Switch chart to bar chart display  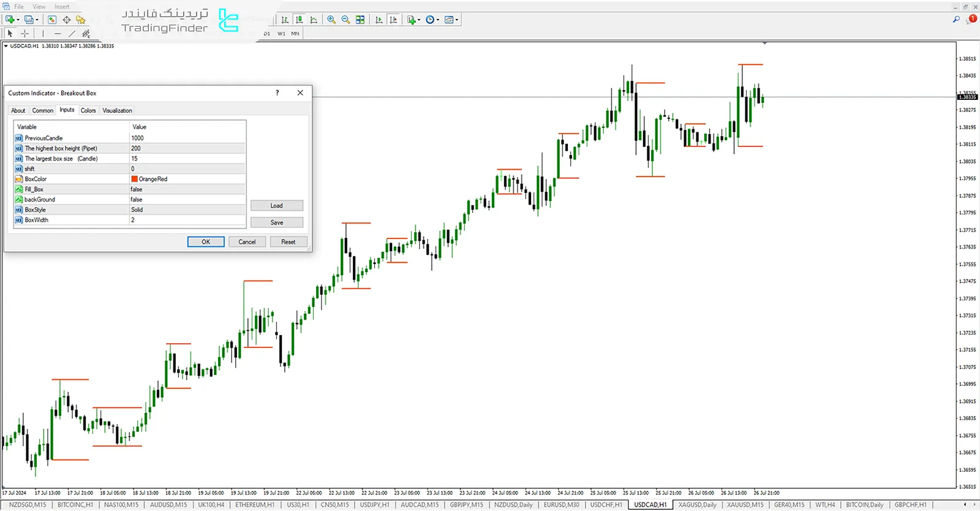tap(285, 20)
